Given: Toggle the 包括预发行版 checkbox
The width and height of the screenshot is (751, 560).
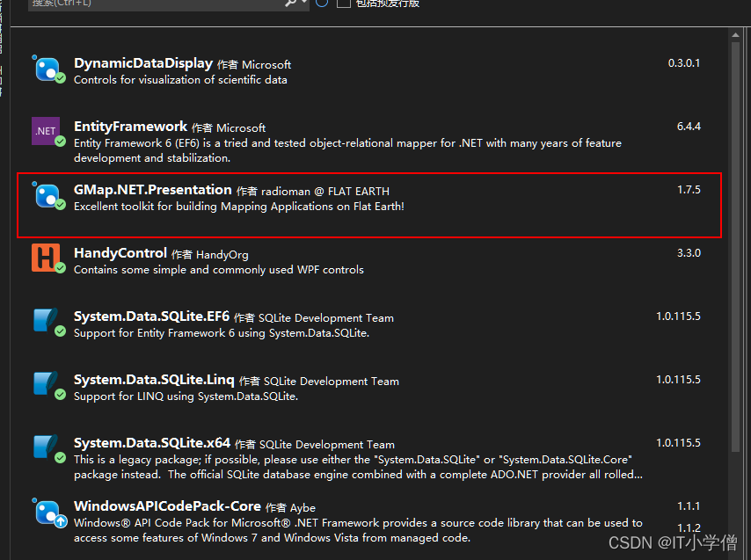Looking at the screenshot, I should [x=344, y=4].
